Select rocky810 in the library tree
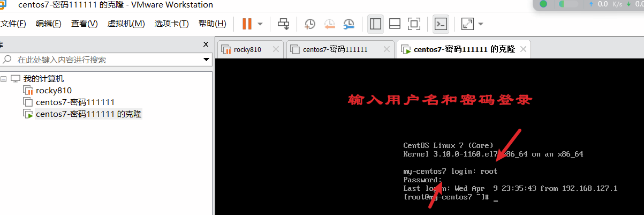 point(54,91)
